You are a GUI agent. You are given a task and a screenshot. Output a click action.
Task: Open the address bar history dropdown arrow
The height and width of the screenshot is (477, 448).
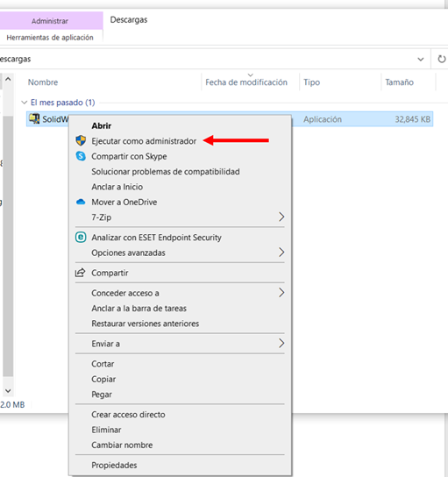point(421,59)
